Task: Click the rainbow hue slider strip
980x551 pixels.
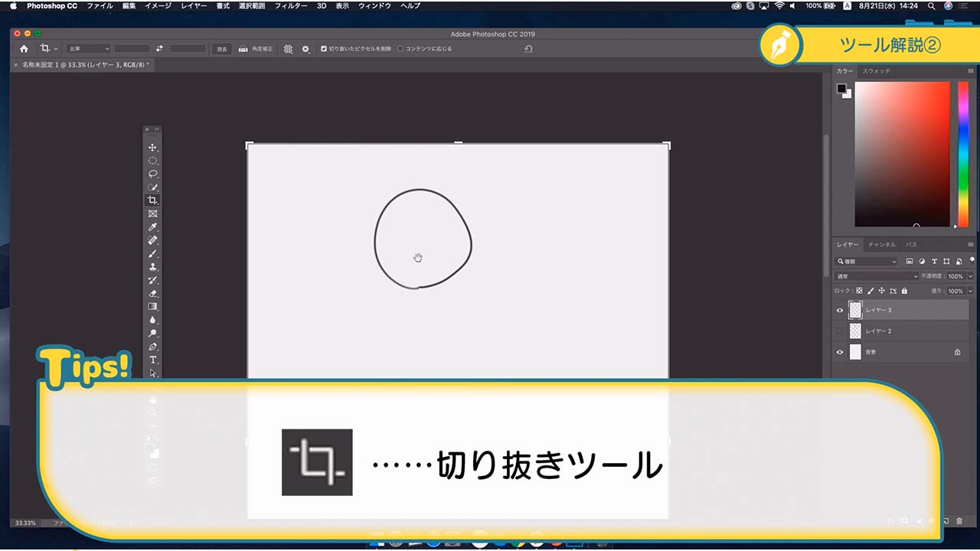Action: coord(963,153)
